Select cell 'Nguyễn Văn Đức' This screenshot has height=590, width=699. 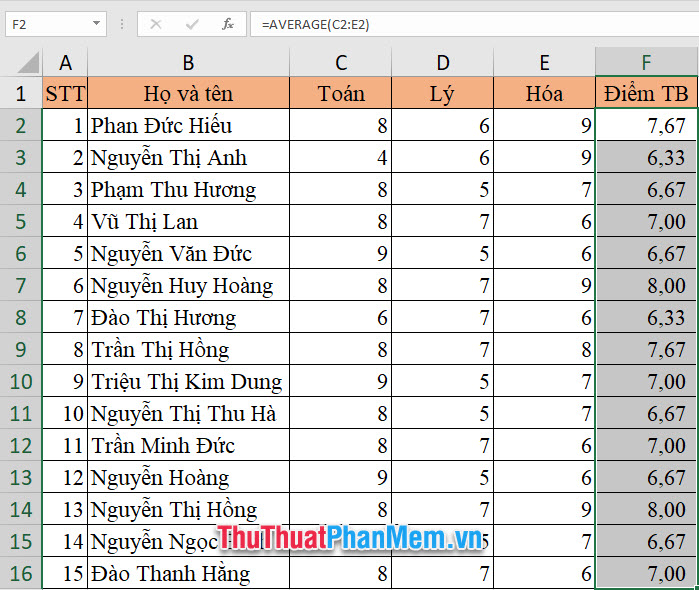(x=189, y=253)
